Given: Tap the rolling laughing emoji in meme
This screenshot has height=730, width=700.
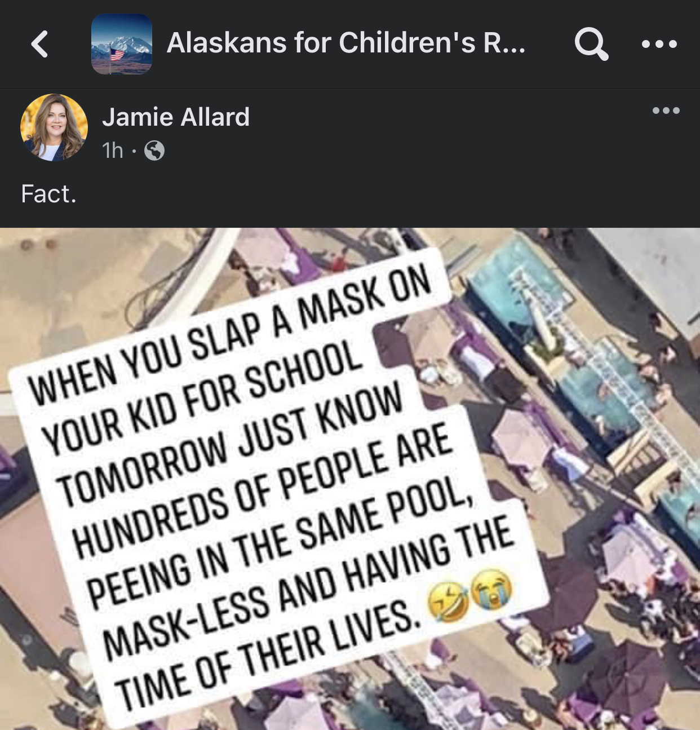Looking at the screenshot, I should point(448,603).
